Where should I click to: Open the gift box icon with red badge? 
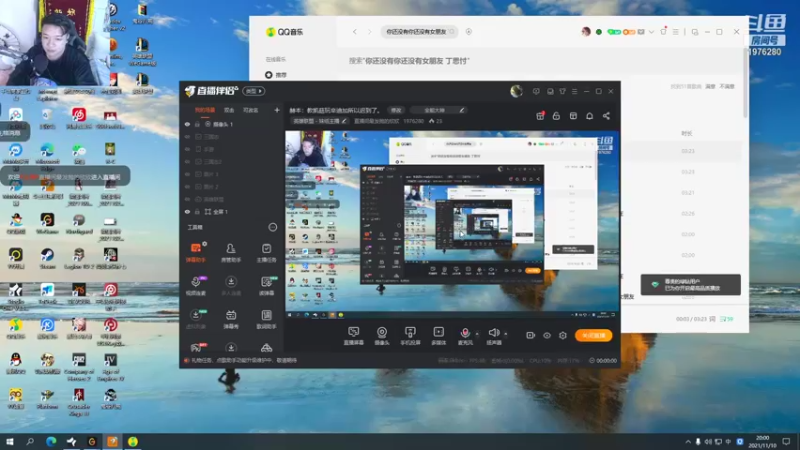point(540,116)
